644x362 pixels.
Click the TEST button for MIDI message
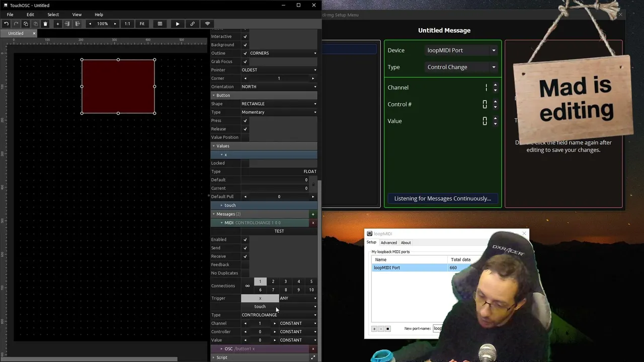(x=279, y=231)
